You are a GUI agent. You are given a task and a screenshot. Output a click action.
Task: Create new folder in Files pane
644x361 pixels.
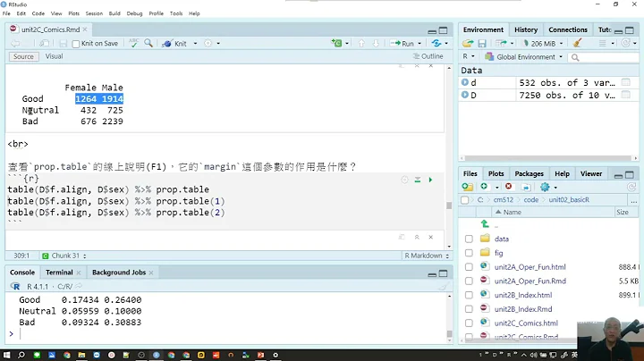468,187
